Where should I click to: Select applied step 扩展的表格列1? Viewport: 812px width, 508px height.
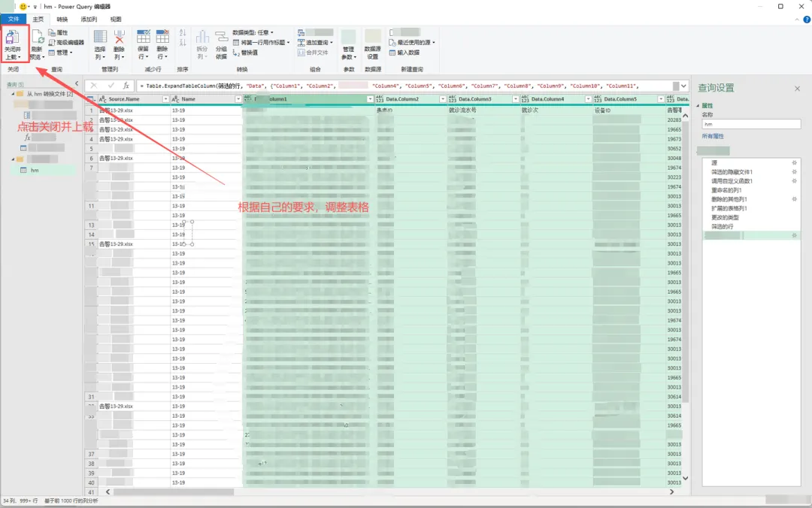point(729,208)
